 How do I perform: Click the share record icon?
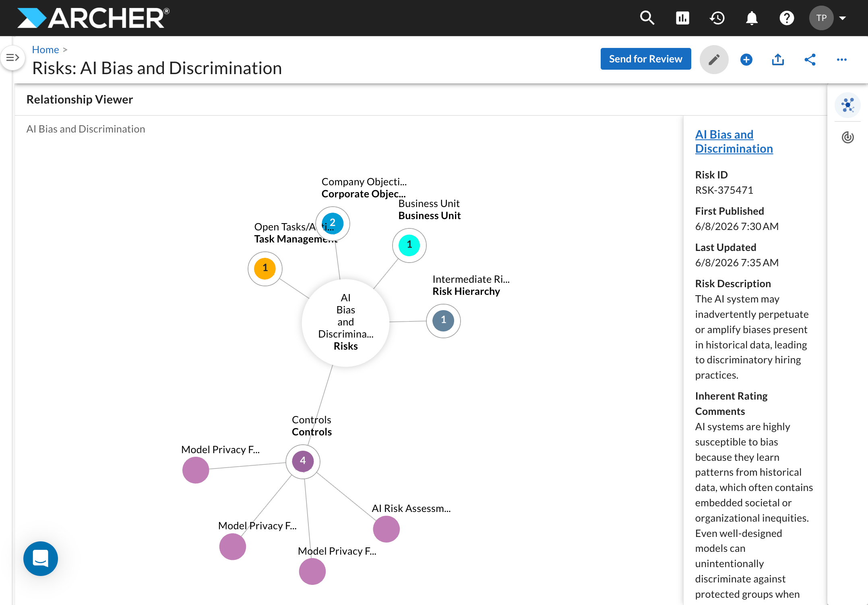point(810,60)
